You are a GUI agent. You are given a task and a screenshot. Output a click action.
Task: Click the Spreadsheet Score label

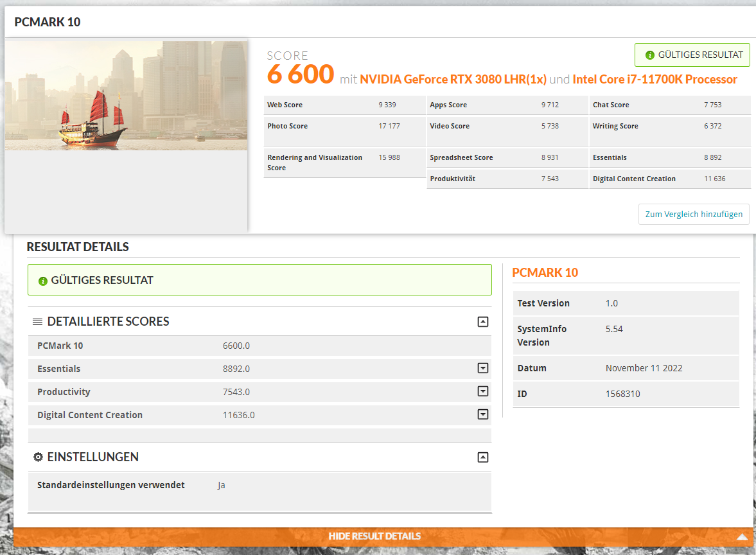click(461, 157)
